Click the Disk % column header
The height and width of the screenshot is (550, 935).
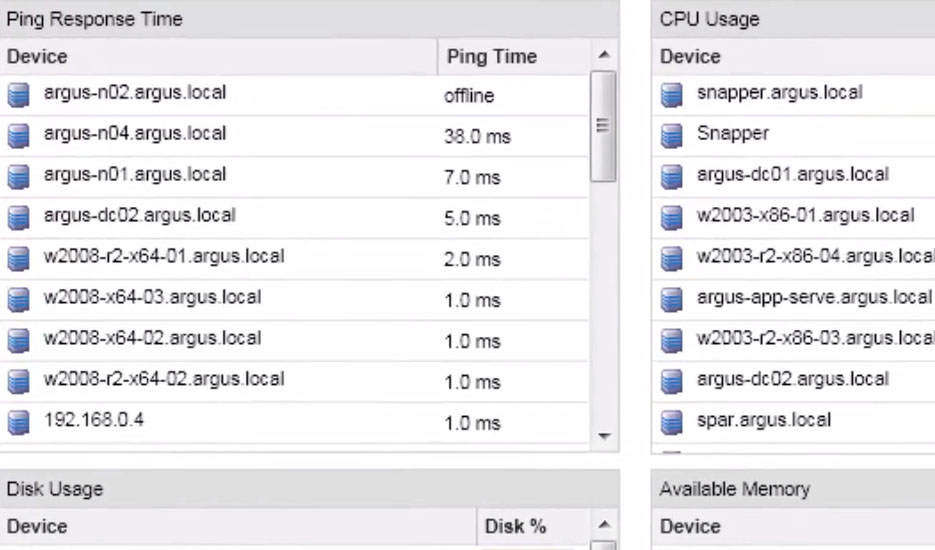(x=514, y=526)
